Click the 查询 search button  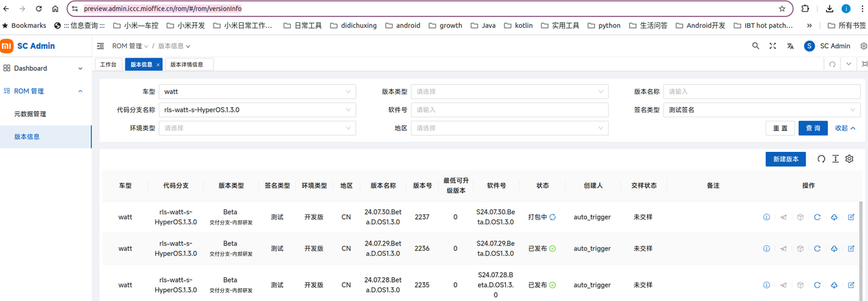(813, 128)
